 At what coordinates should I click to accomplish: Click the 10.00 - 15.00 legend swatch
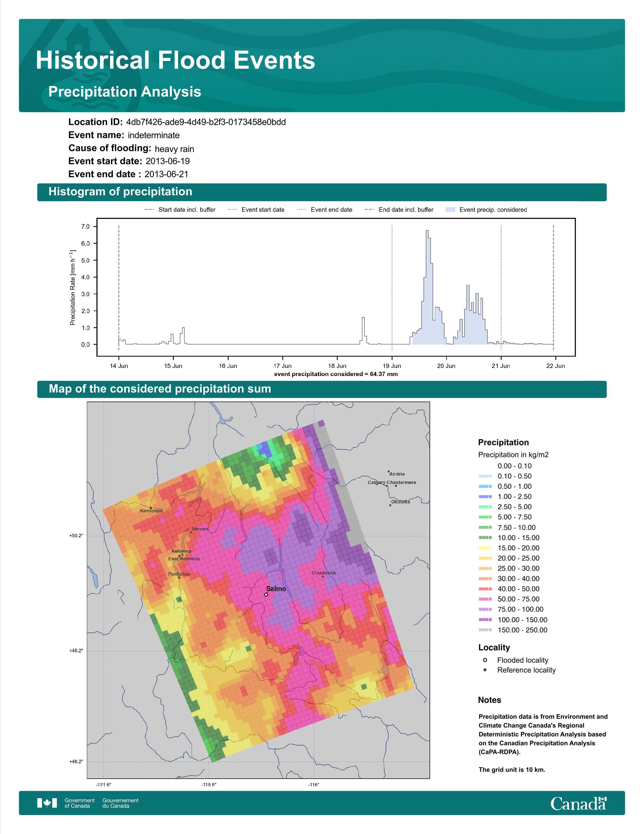485,538
